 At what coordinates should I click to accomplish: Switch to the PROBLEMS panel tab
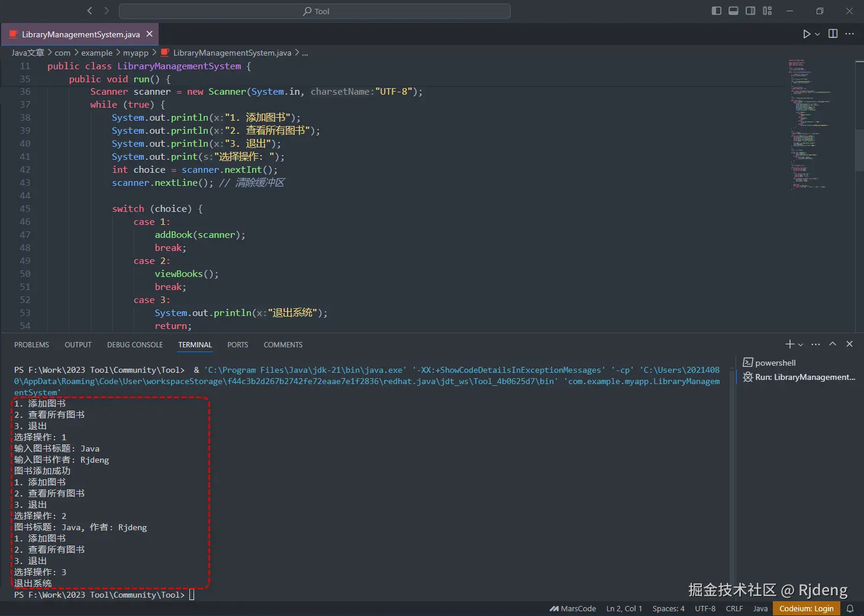31,345
